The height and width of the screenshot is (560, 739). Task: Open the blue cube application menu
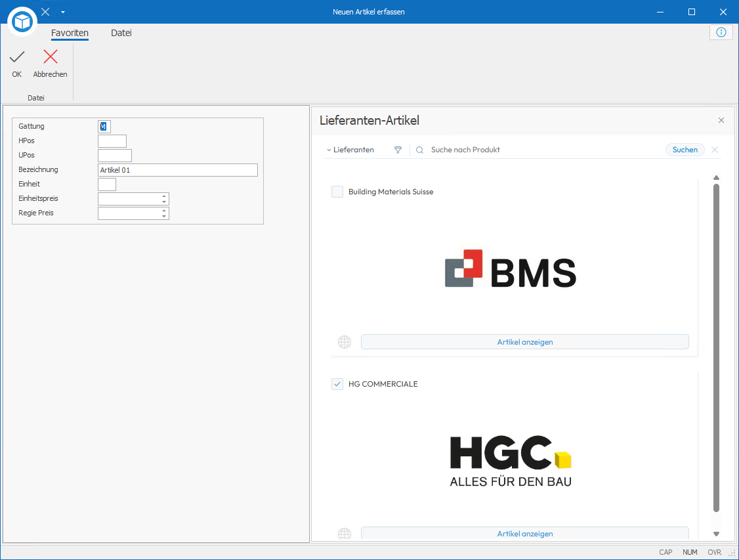click(22, 22)
